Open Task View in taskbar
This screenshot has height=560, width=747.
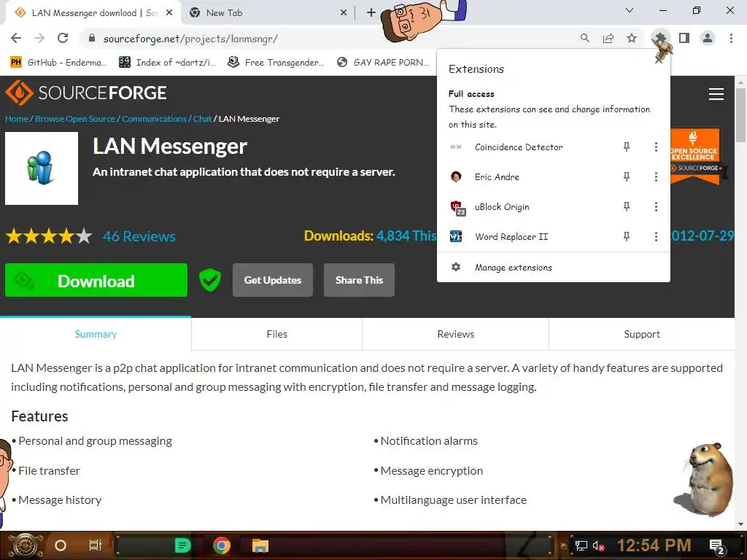coord(96,545)
